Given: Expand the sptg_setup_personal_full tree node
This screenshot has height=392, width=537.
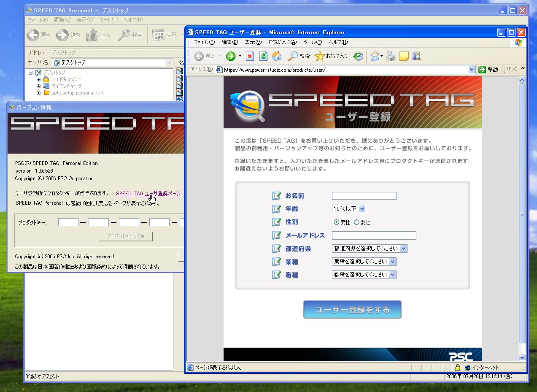Looking at the screenshot, I should click(x=38, y=93).
